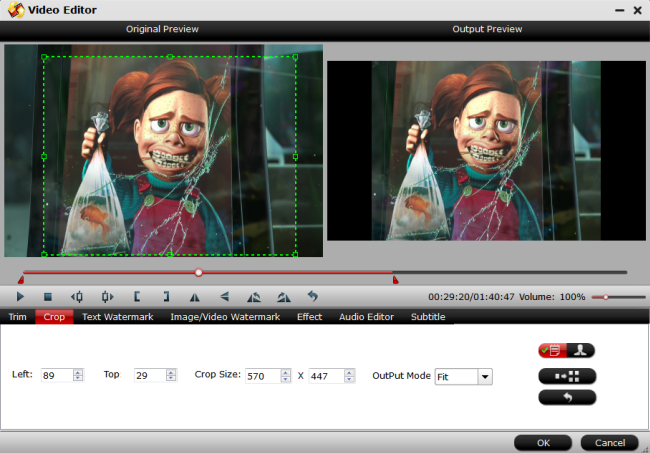Screen dimensions: 650x453
Task: Click the crop width field showing 570
Action: pos(263,376)
